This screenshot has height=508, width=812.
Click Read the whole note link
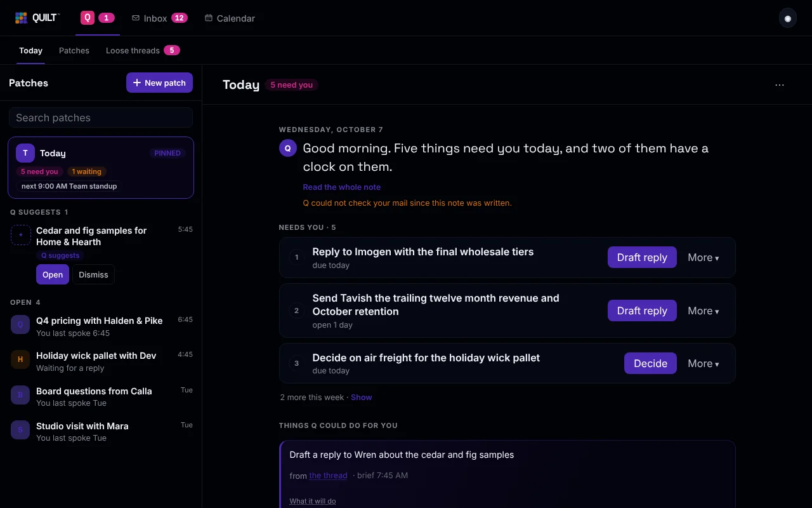coord(342,187)
